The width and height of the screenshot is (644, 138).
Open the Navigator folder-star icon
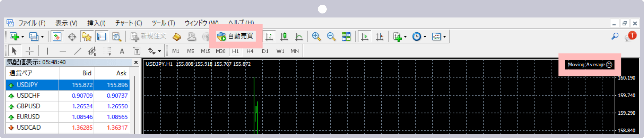pyautogui.click(x=86, y=36)
